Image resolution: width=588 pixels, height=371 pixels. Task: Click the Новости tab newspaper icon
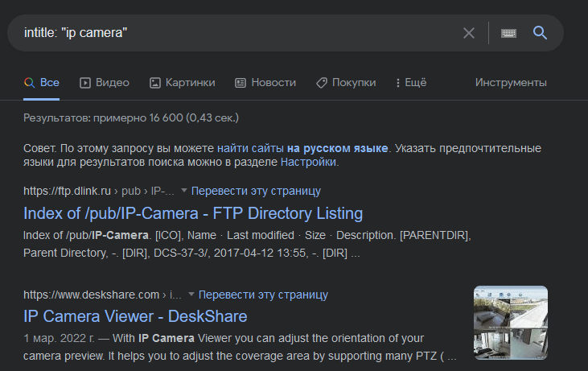[x=240, y=82]
